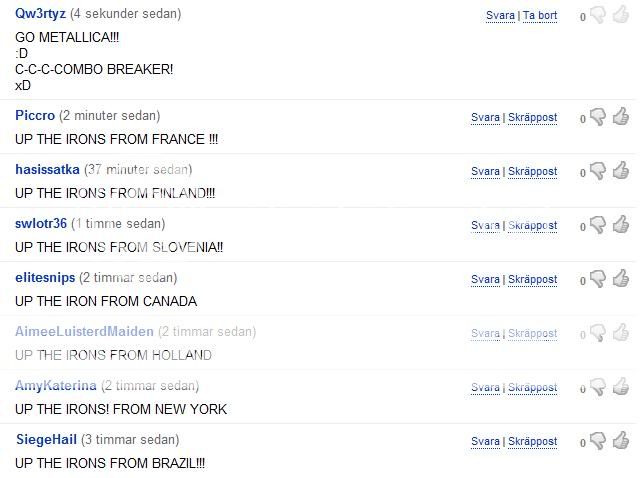The image size is (644, 478).
Task: Open elitesnips user profile
Action: [x=45, y=278]
